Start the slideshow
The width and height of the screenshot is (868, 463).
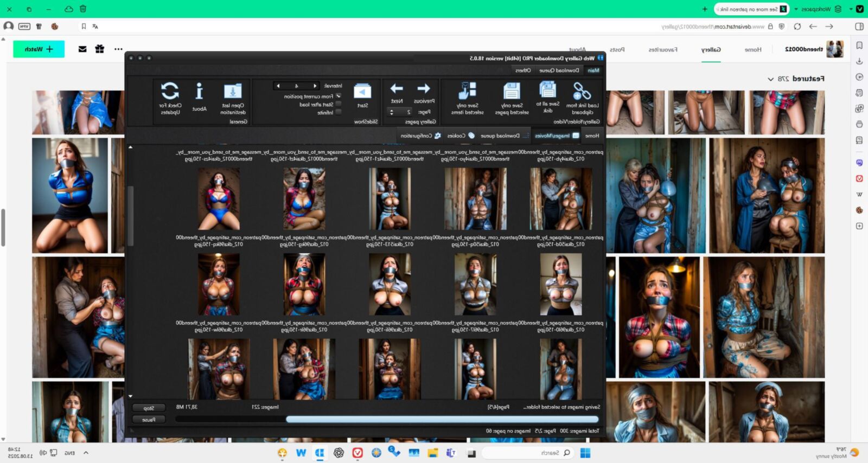[x=362, y=91]
